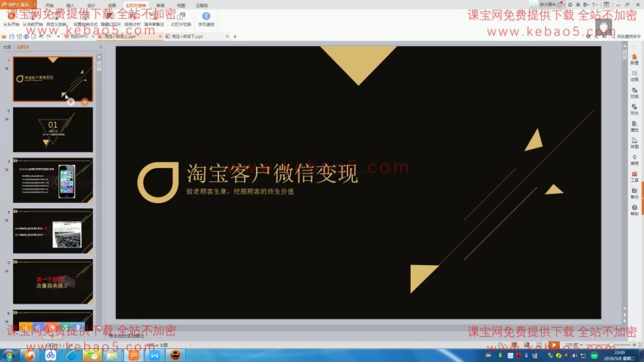Open the WeChat icon in taskbar
The height and width of the screenshot is (362, 644).
tap(92, 355)
